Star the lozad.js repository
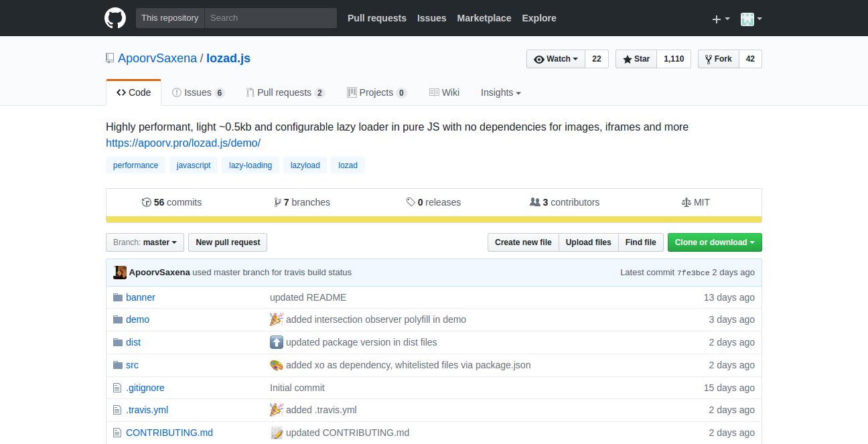 636,59
